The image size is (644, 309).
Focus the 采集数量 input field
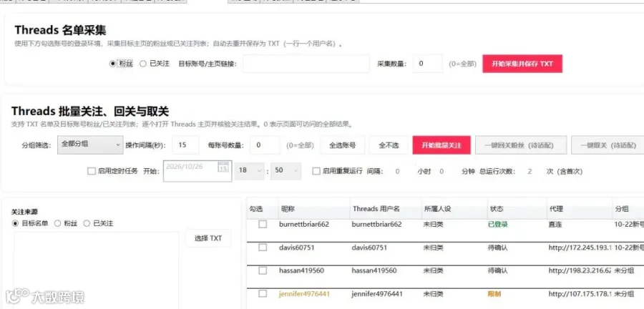(428, 64)
